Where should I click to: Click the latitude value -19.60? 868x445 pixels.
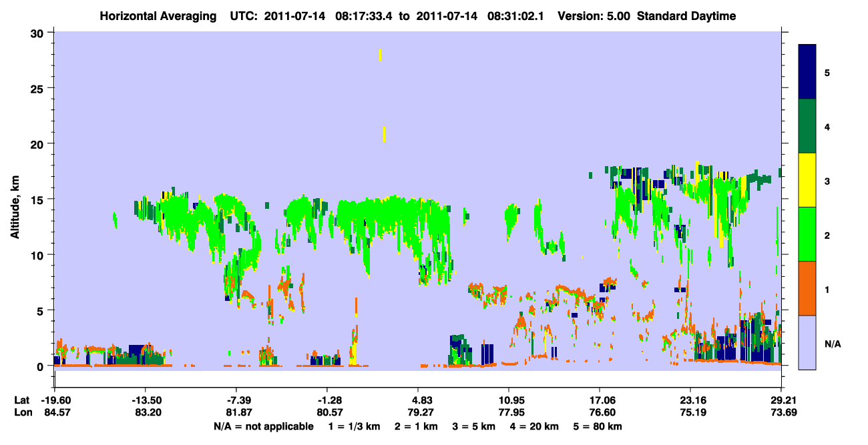[x=55, y=400]
